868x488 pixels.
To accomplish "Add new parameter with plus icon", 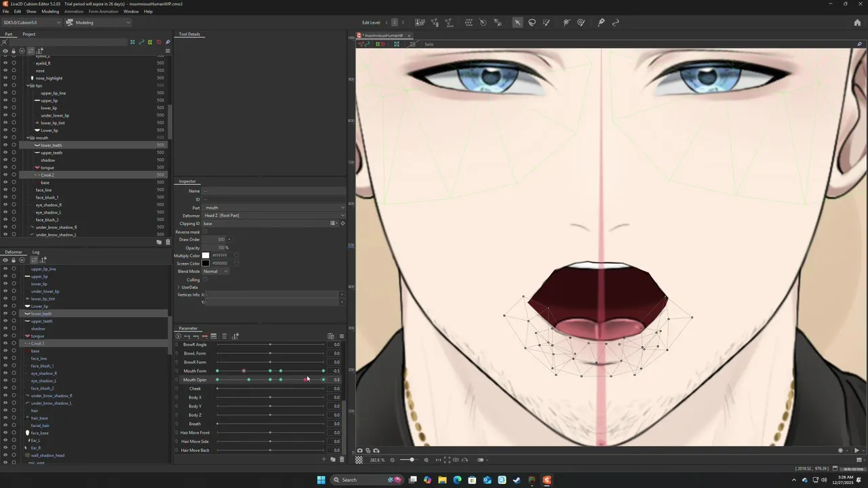I will pos(323,460).
